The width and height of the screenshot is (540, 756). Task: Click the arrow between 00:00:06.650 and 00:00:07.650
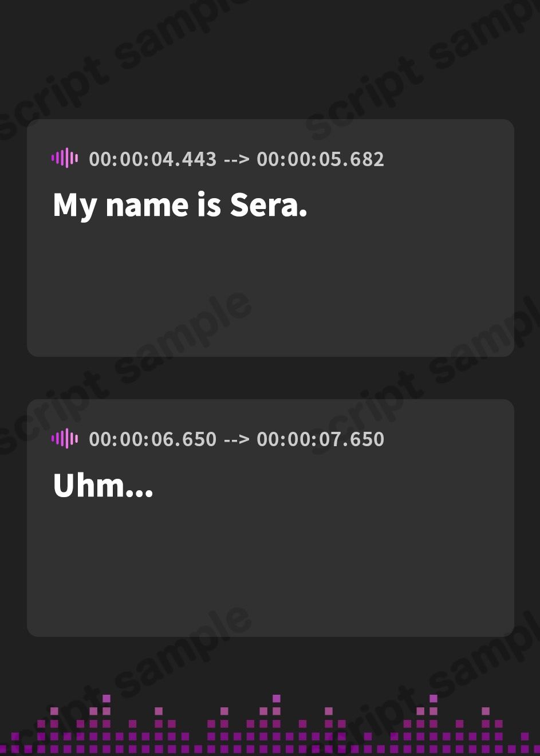237,439
